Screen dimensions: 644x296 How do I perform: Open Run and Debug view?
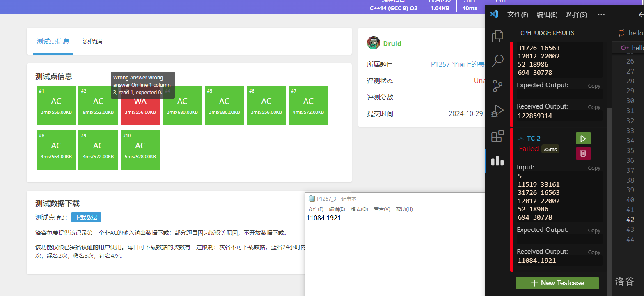[x=497, y=111]
